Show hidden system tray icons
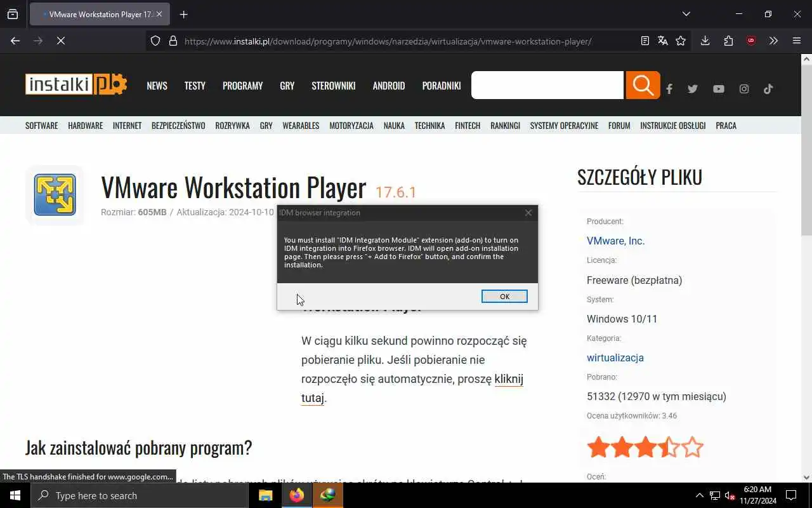This screenshot has width=812, height=508. (699, 495)
